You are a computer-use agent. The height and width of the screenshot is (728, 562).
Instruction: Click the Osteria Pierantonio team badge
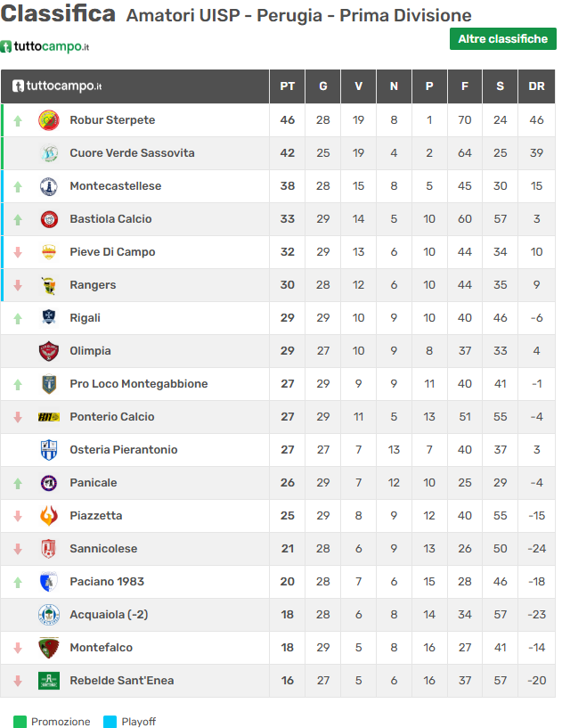[x=48, y=450]
